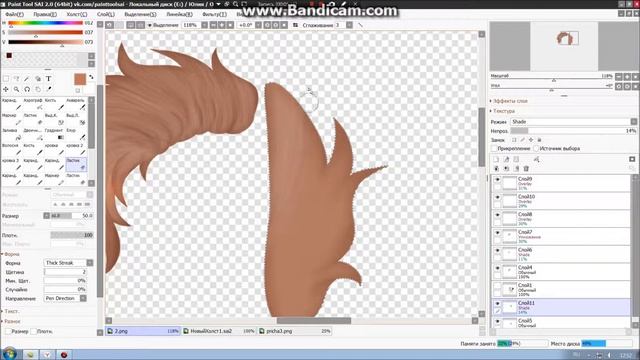Click the undo button in top toolbar
640x360 pixels.
[110, 25]
